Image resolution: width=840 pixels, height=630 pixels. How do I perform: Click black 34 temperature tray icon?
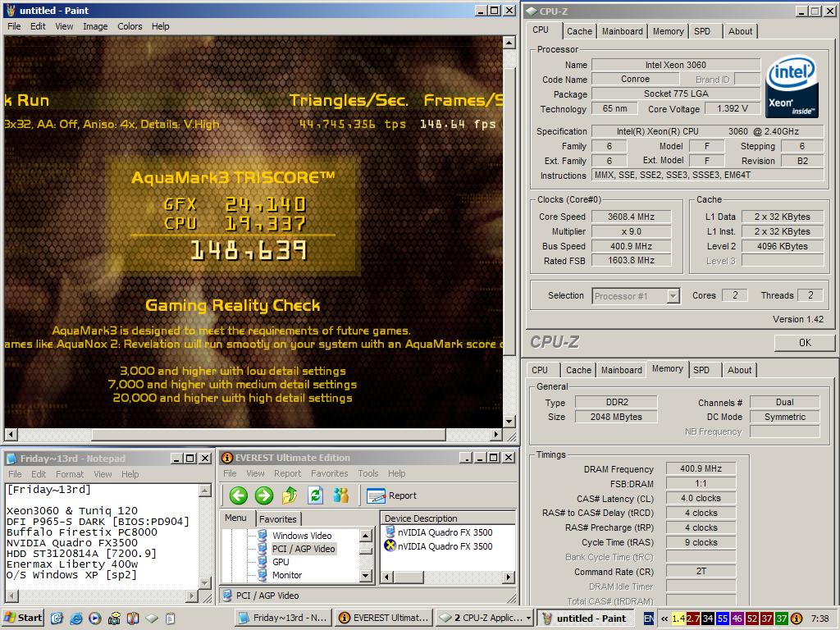[708, 619]
